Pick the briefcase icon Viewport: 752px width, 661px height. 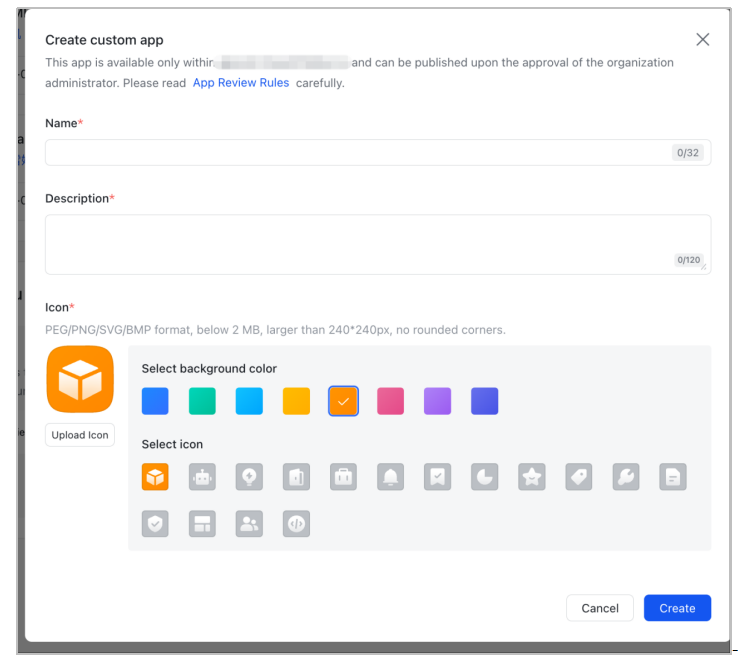(x=343, y=477)
